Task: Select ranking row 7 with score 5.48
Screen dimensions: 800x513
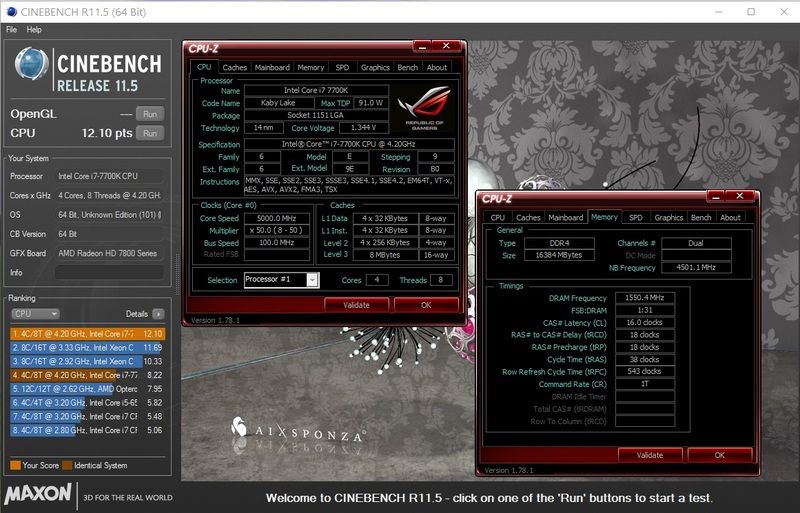Action: click(88, 417)
